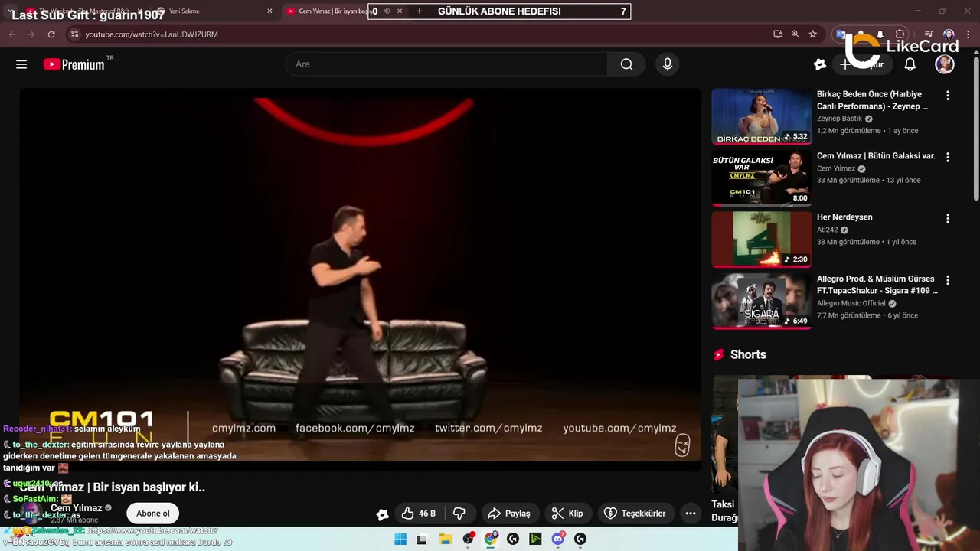
Task: Open Taksi Durağı short thumbnail
Action: (x=724, y=436)
